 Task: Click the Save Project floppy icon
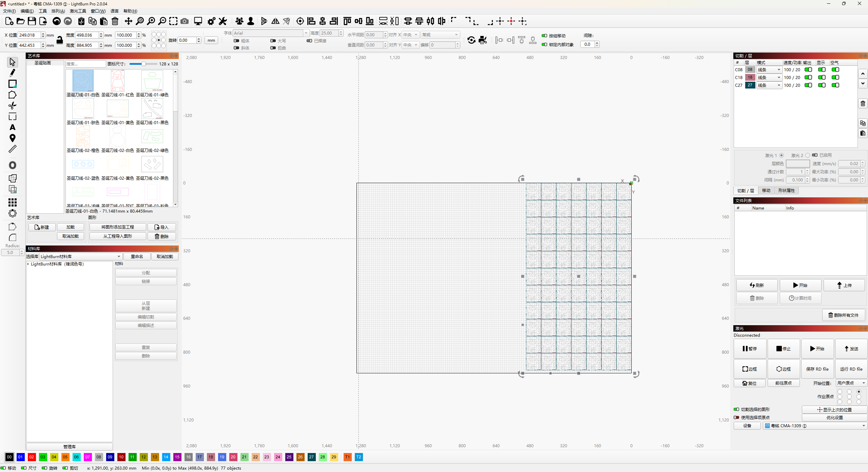tap(32, 21)
